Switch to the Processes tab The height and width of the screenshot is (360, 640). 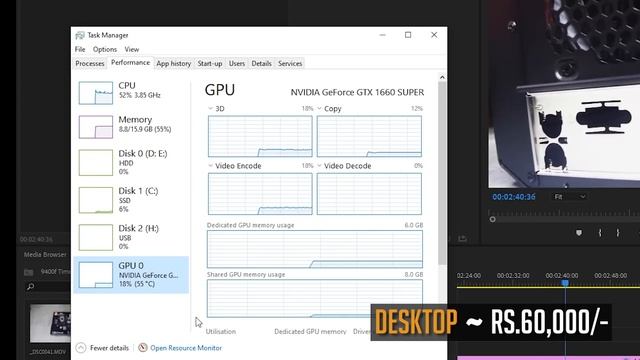(x=90, y=64)
